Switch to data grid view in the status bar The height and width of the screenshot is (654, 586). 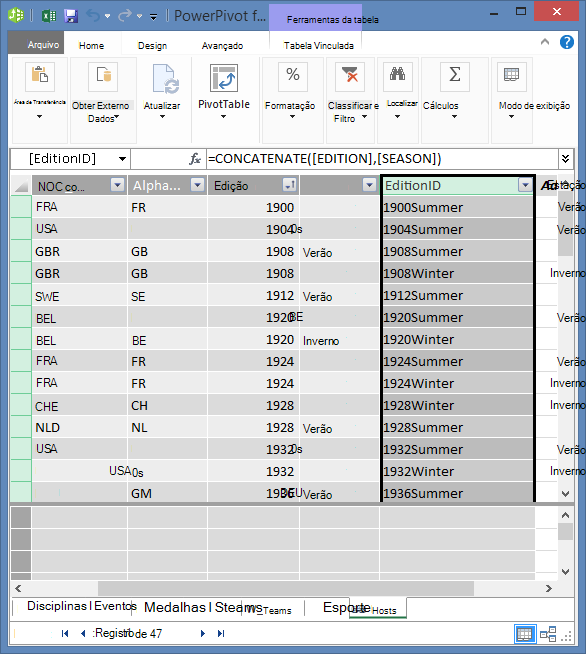tap(524, 634)
